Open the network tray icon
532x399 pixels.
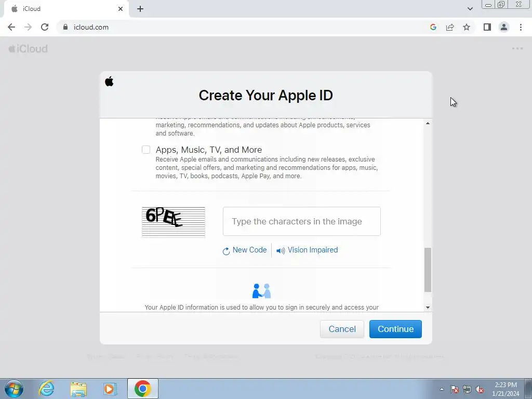tap(467, 389)
